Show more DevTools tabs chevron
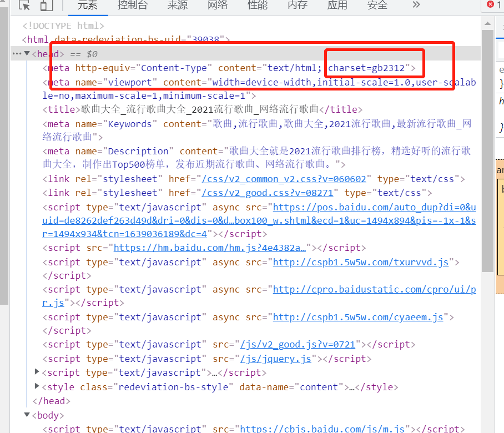This screenshot has height=433, width=504. (416, 5)
